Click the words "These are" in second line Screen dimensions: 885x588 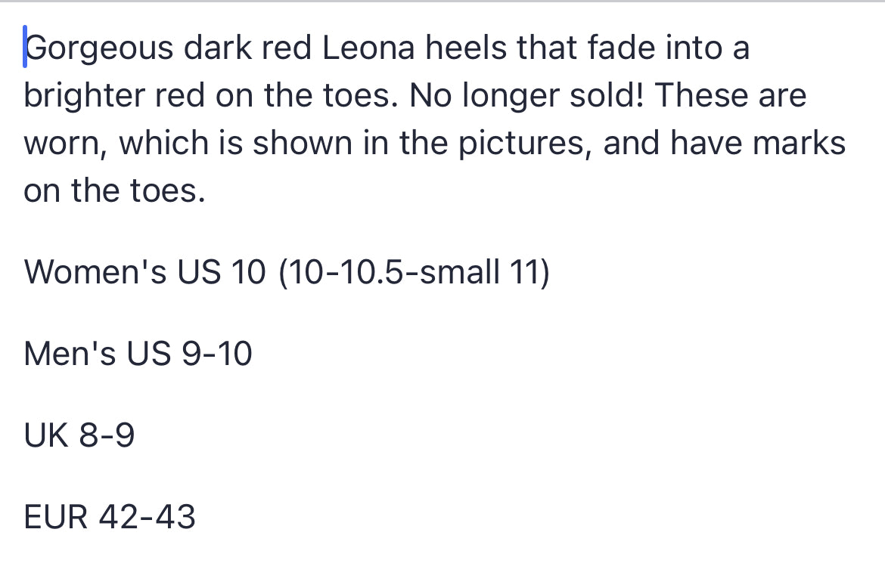(731, 94)
